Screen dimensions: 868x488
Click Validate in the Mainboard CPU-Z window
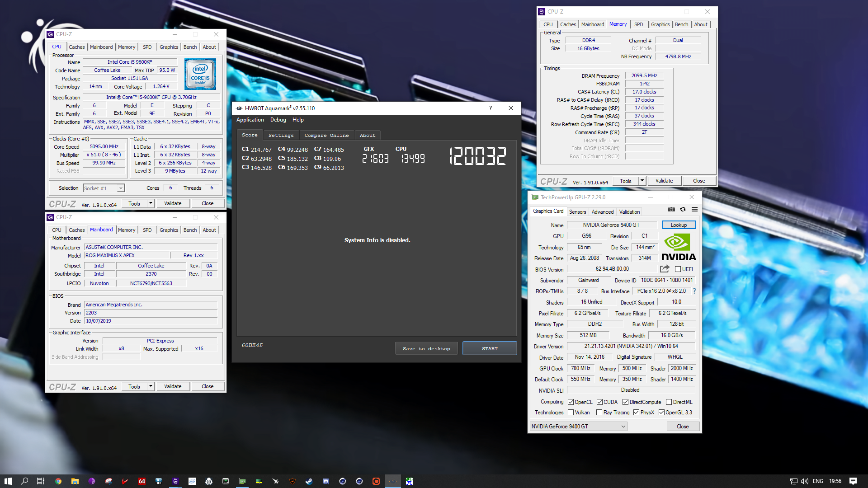point(173,386)
